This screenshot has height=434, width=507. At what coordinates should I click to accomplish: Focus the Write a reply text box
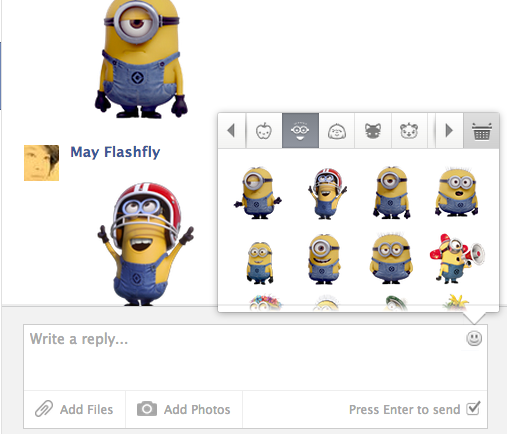pos(255,357)
